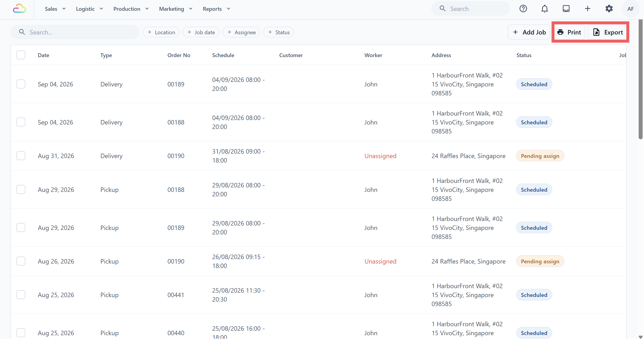Click the magnifier icon in top search
644x339 pixels.
443,9
